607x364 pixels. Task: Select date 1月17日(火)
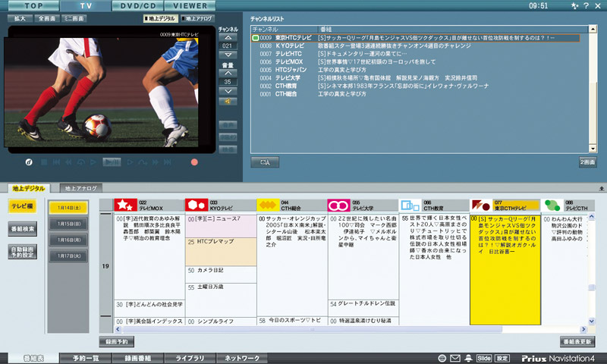[69, 256]
